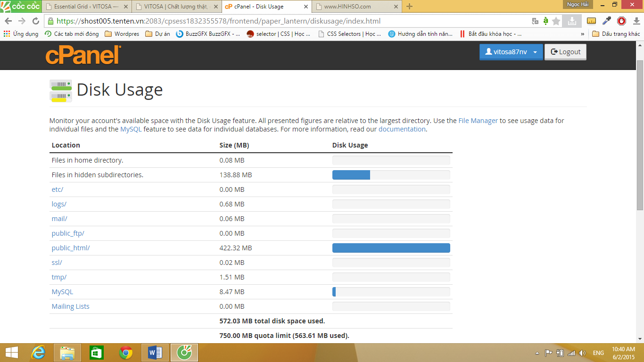Click the Disk Usage server icon
Viewport: 644px width, 362px height.
(61, 90)
